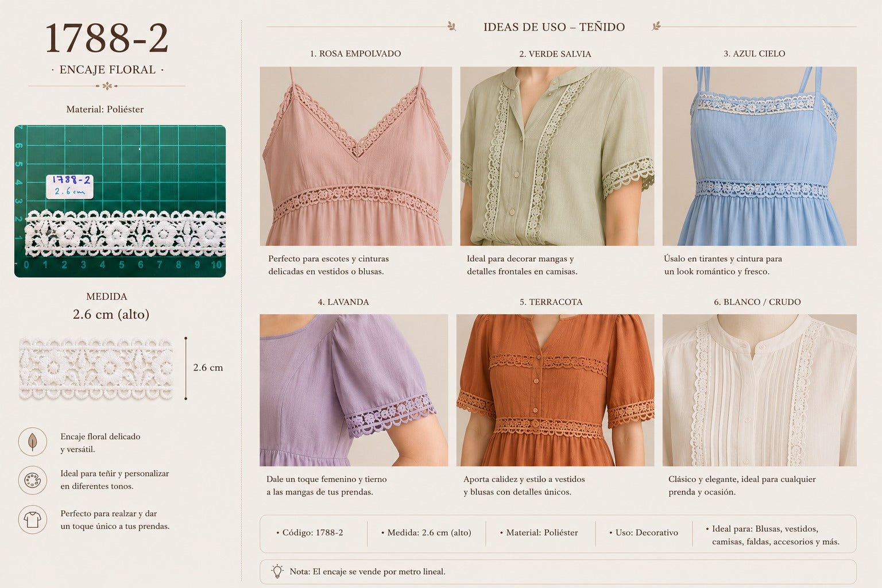Click the 'Material: Poliéster' spec cell in footer
The image size is (882, 588).
540,533
